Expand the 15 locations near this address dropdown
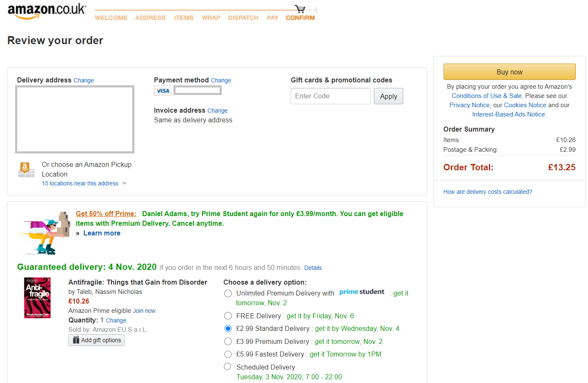This screenshot has width=588, height=383. pos(84,183)
